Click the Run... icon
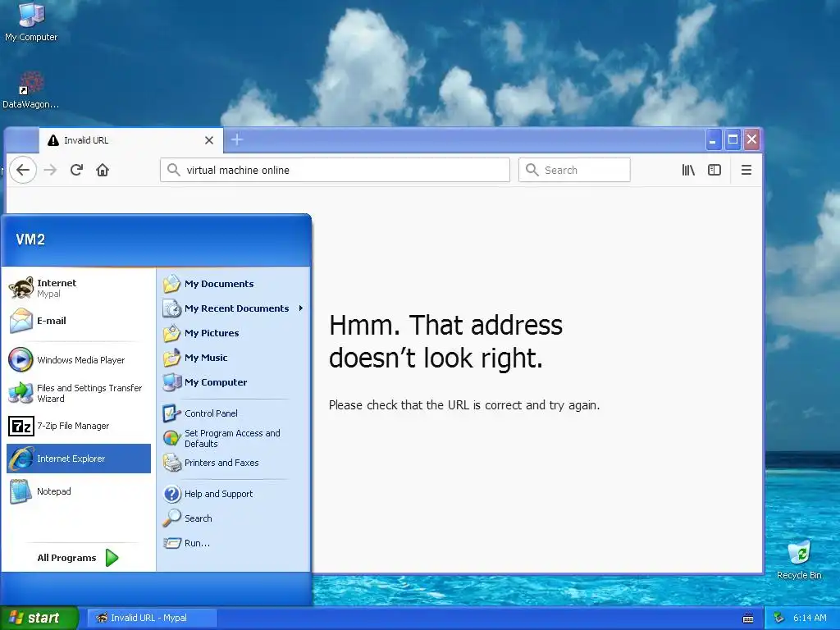This screenshot has height=630, width=840. (x=172, y=543)
